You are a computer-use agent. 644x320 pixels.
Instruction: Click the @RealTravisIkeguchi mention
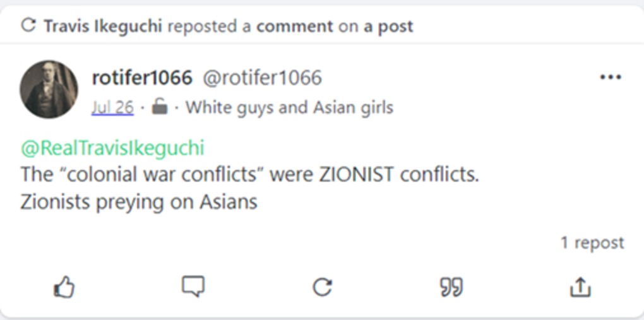point(112,148)
